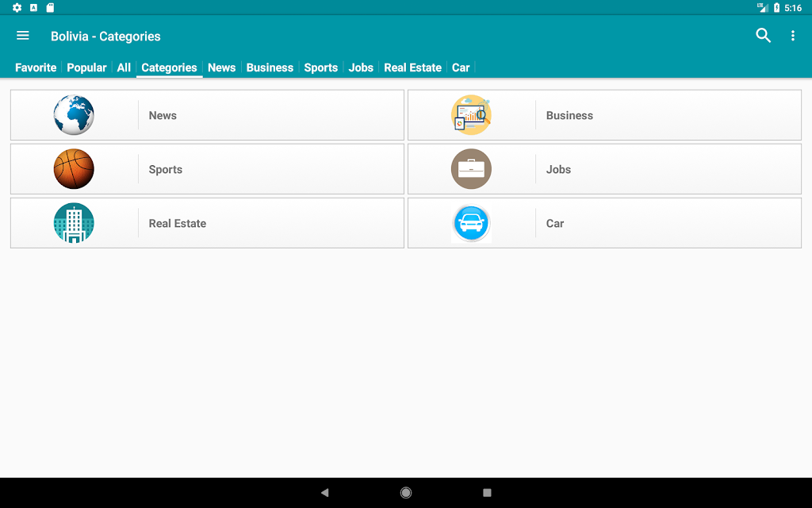The height and width of the screenshot is (508, 812).
Task: Click the blue Car icon
Action: [x=471, y=223]
